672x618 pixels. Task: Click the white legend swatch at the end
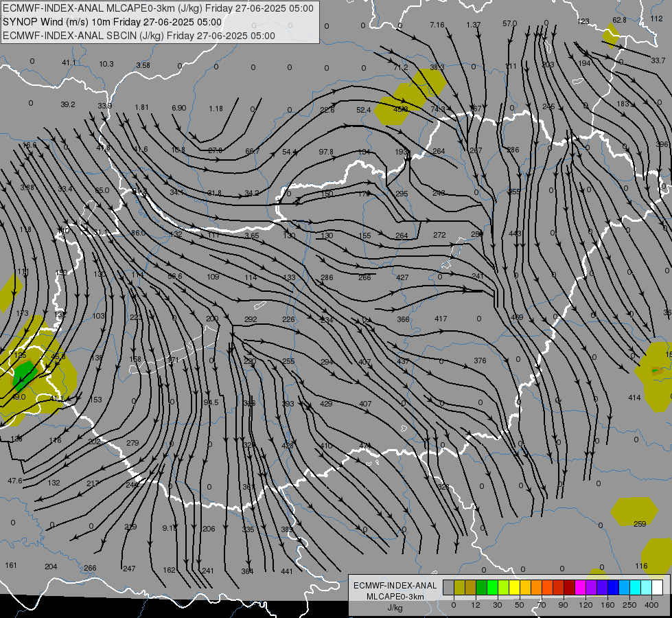(x=657, y=588)
